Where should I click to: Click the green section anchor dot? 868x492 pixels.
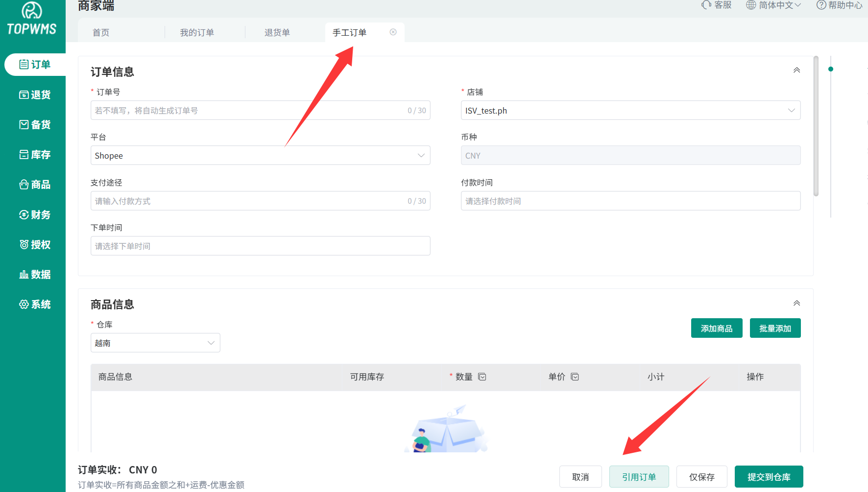coord(831,69)
